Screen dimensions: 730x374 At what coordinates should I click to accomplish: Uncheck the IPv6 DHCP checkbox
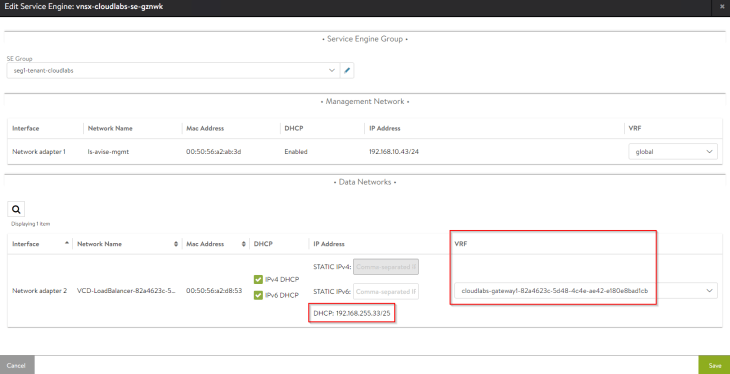(x=258, y=295)
